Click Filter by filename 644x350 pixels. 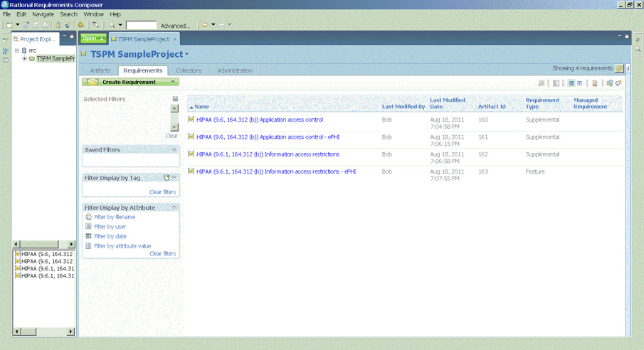pyautogui.click(x=115, y=217)
